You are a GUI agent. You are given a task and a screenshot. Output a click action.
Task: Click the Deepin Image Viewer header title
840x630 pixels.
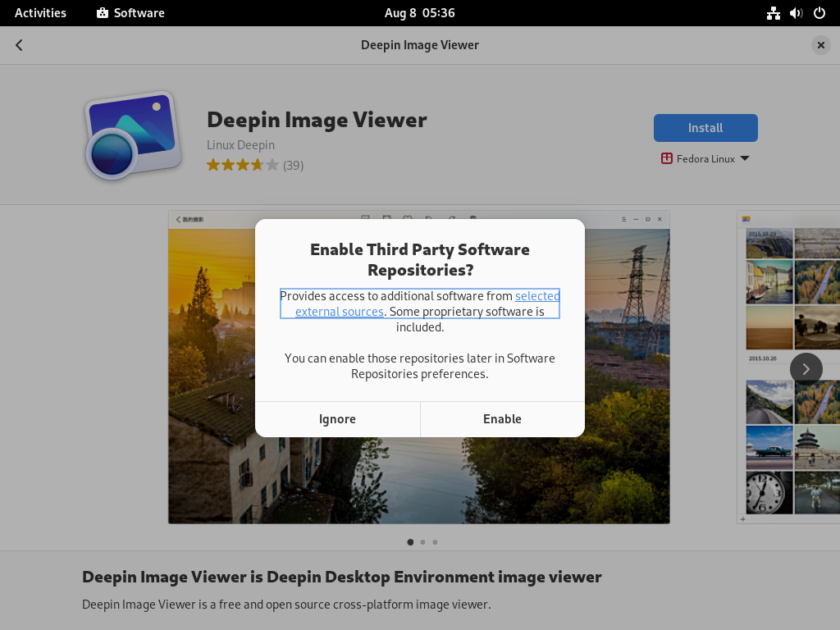tap(419, 45)
